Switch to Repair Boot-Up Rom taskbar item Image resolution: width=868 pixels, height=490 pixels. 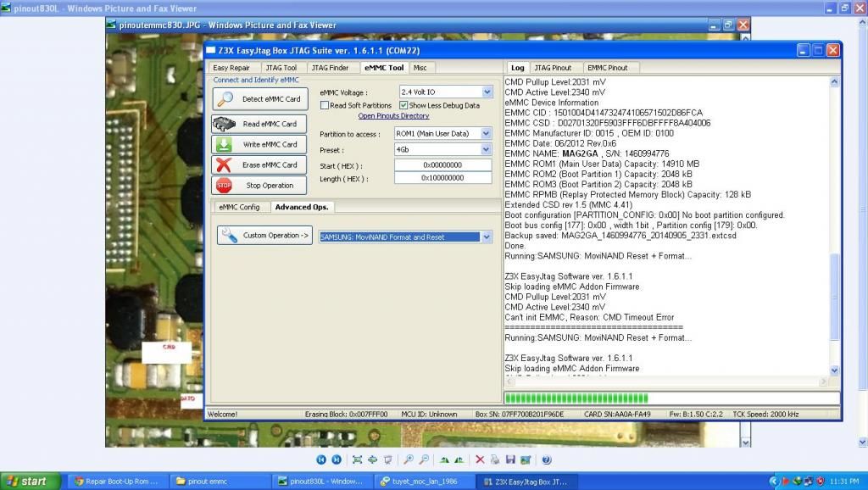click(116, 482)
